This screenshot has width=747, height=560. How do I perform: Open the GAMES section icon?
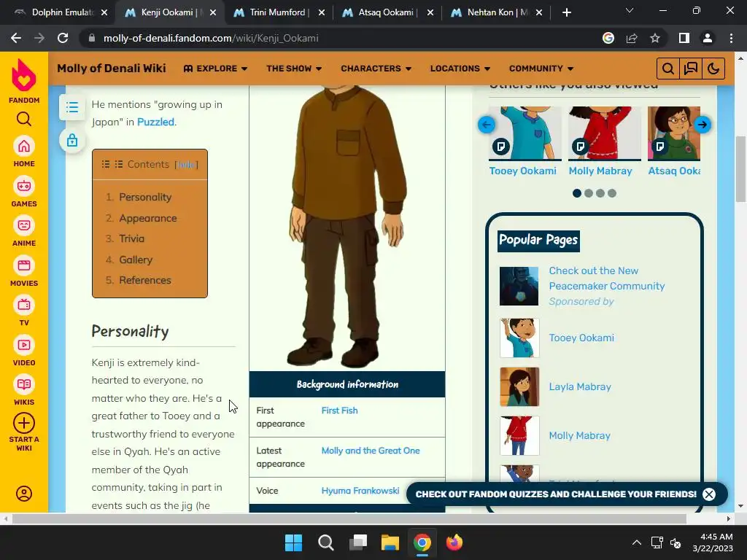(24, 186)
